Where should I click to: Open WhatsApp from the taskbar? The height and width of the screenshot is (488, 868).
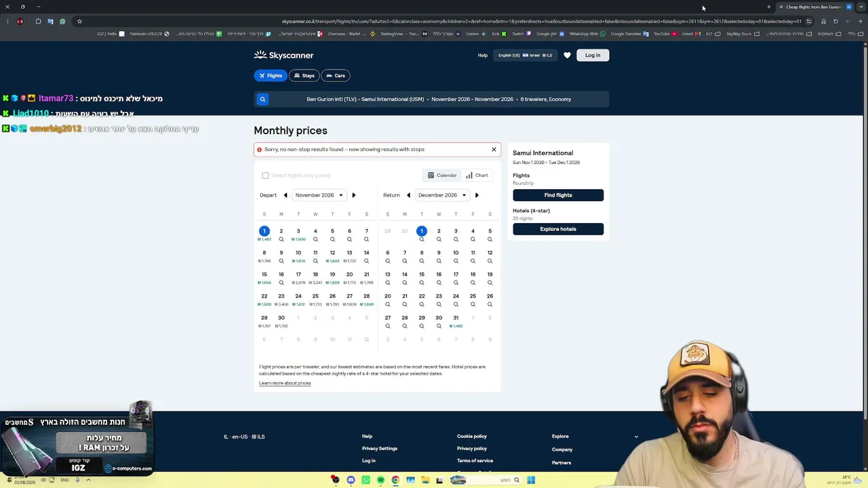366,480
